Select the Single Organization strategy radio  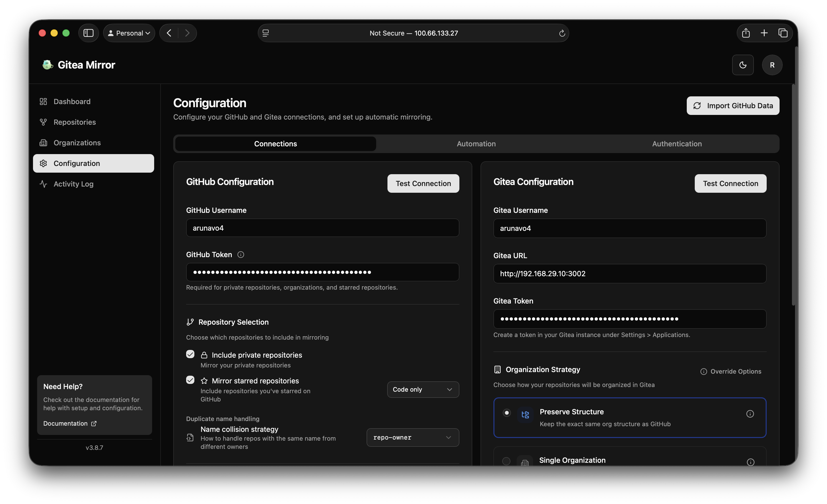click(507, 461)
